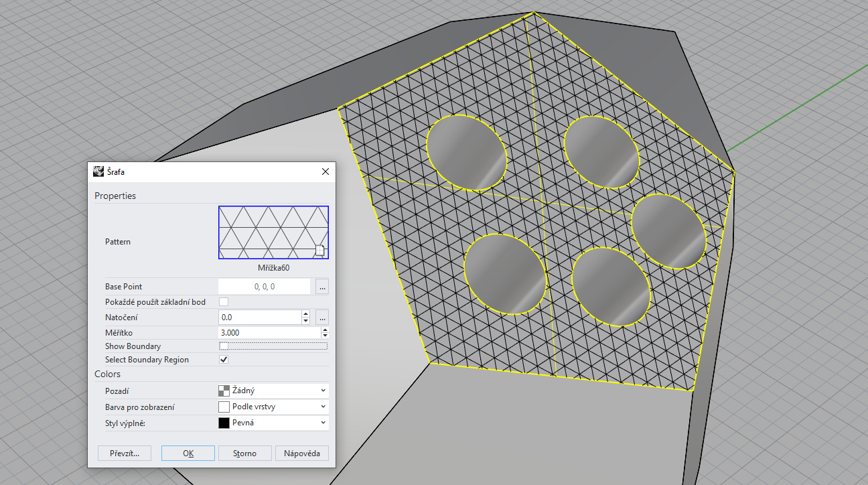This screenshot has width=868, height=485.
Task: Decrease Natočení with the down arrow
Action: [x=306, y=321]
